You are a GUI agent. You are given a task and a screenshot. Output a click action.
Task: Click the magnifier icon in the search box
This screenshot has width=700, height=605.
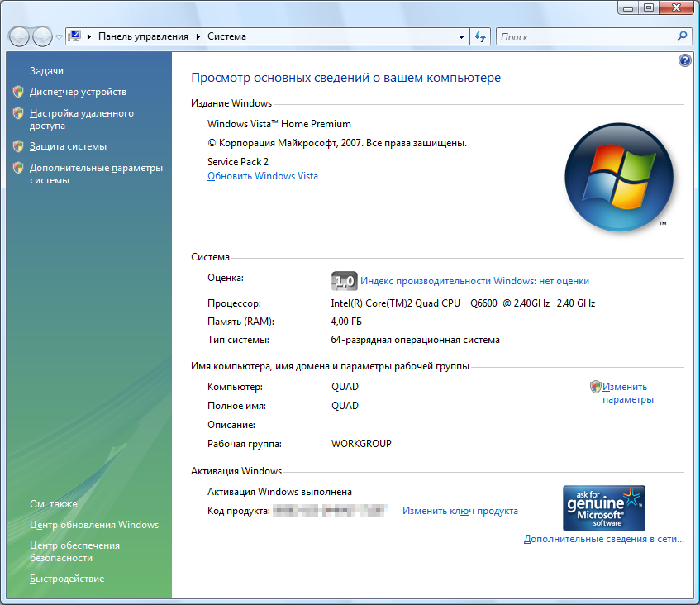click(682, 36)
